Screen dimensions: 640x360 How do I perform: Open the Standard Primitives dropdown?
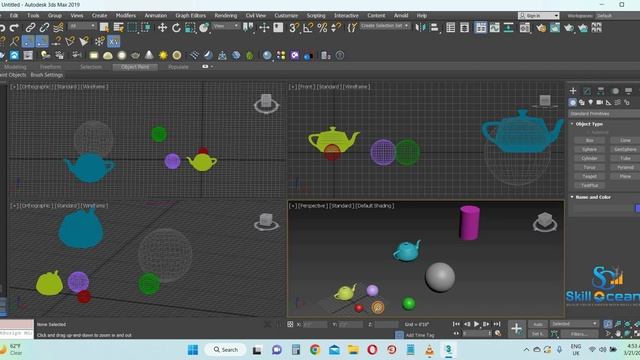[605, 113]
